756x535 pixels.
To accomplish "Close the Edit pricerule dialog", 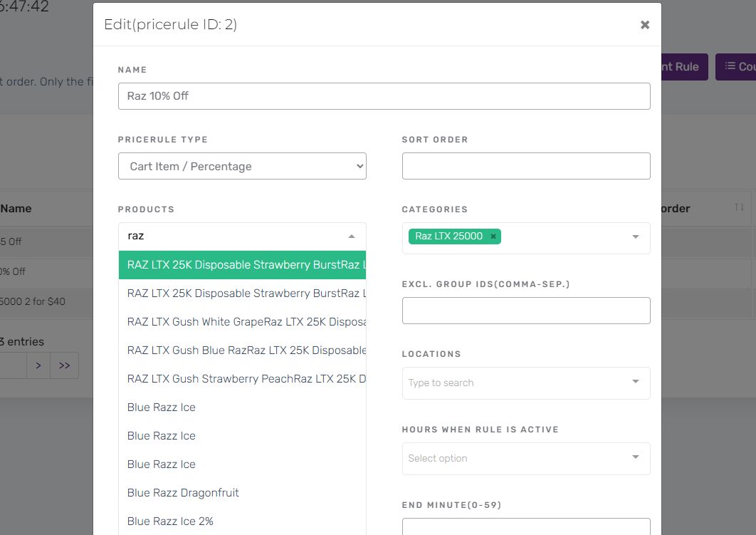I will 645,25.
